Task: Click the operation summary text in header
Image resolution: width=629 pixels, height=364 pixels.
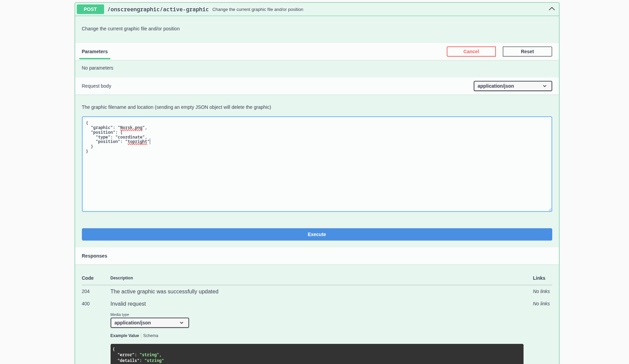Action: (258, 10)
